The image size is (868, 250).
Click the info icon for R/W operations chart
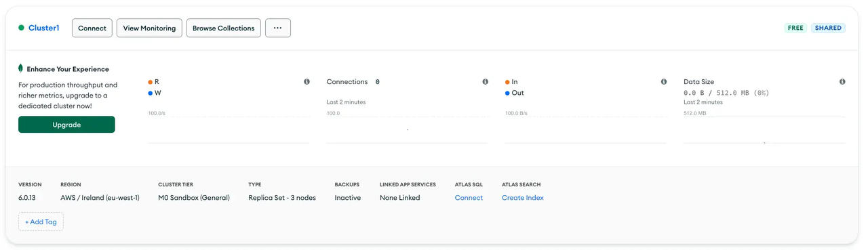click(307, 82)
